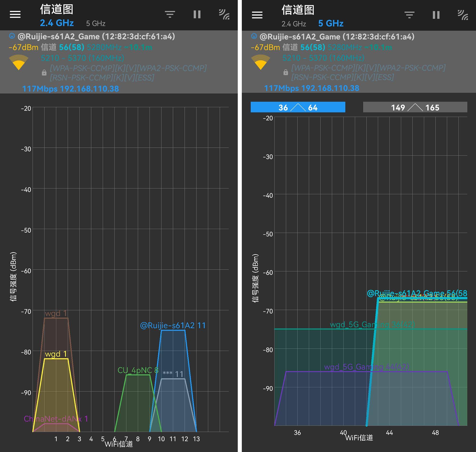Screen dimensions: 476x452
Task: Switch to 2.4 GHz tab in right panel
Action: (x=294, y=24)
